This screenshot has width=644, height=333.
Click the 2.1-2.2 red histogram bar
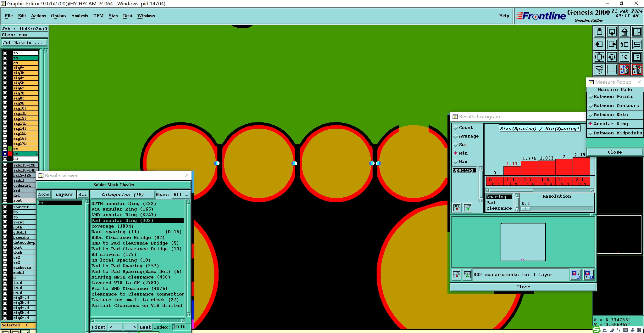click(581, 166)
